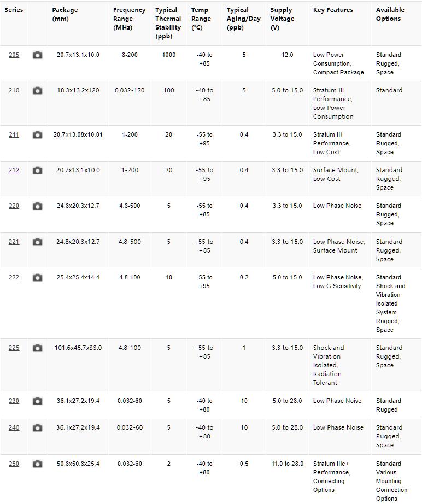Show the photo for series 225
This screenshot has width=422, height=504.
[x=37, y=348]
